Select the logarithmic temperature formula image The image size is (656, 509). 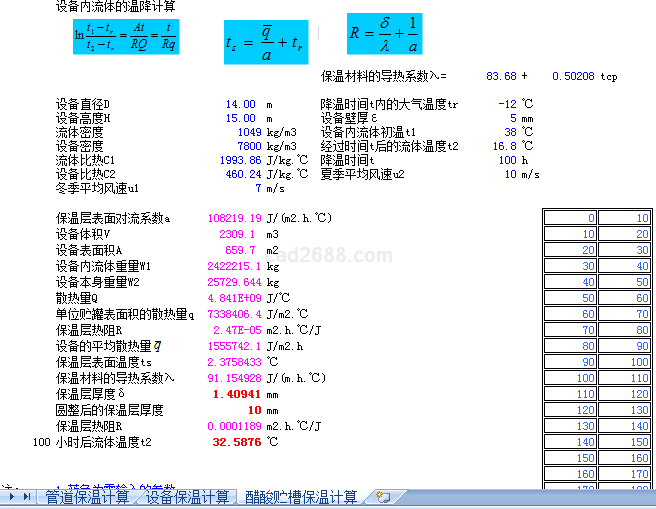click(125, 37)
